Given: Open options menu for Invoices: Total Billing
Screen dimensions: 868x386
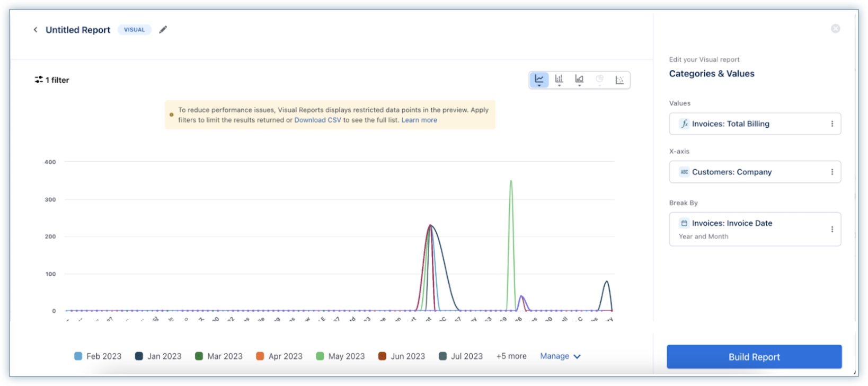Looking at the screenshot, I should (832, 124).
